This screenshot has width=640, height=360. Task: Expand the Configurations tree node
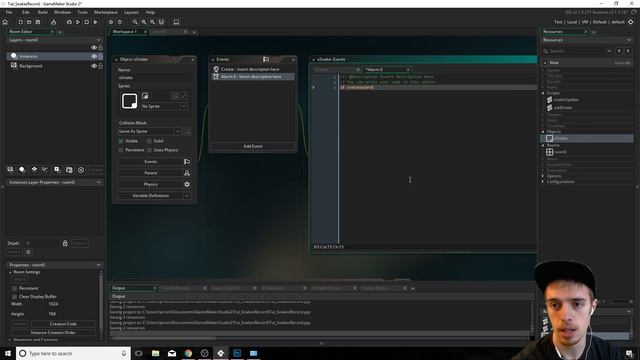click(543, 182)
